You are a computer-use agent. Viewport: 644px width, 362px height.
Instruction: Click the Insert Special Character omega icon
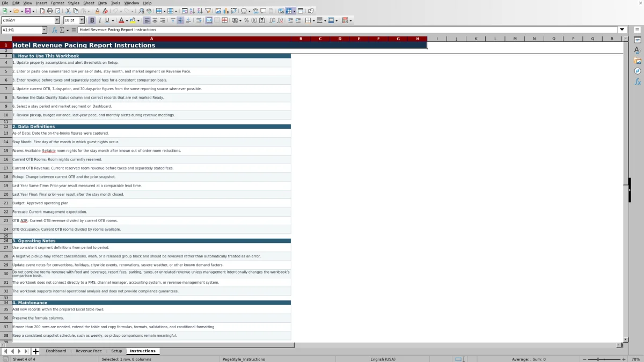pos(244,11)
